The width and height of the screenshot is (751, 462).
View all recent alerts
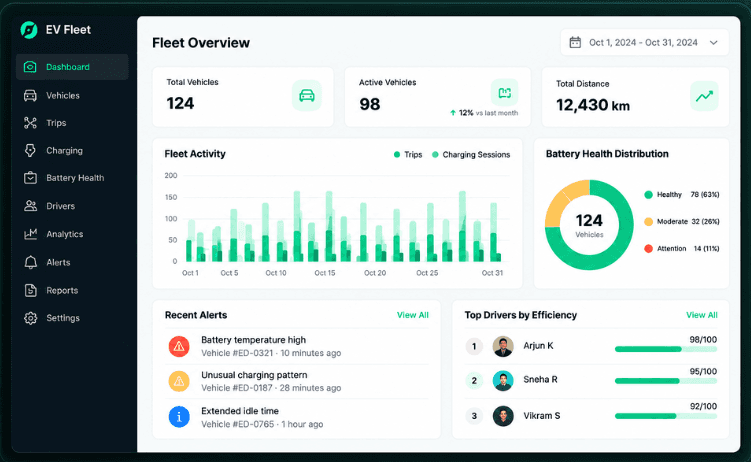(412, 315)
